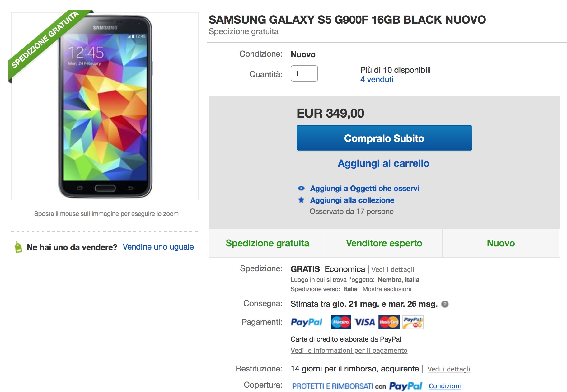Select the Venditore esperto tab

point(384,243)
